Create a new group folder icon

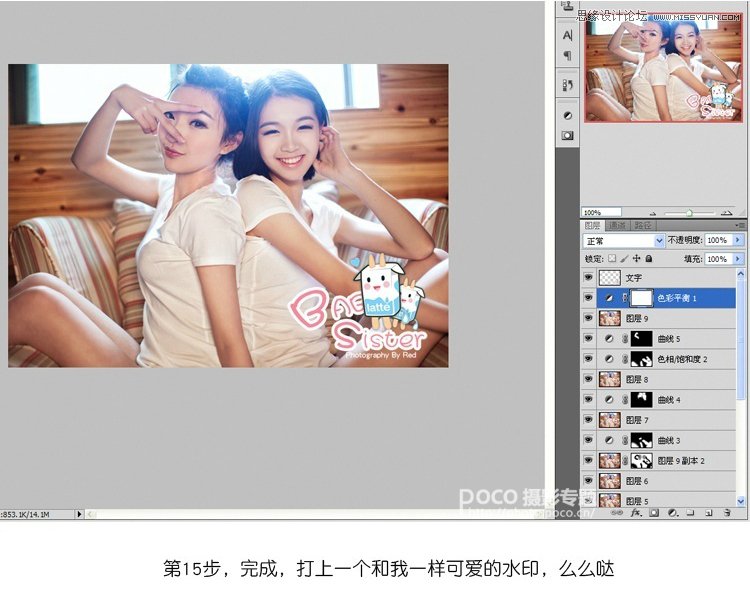pyautogui.click(x=690, y=513)
